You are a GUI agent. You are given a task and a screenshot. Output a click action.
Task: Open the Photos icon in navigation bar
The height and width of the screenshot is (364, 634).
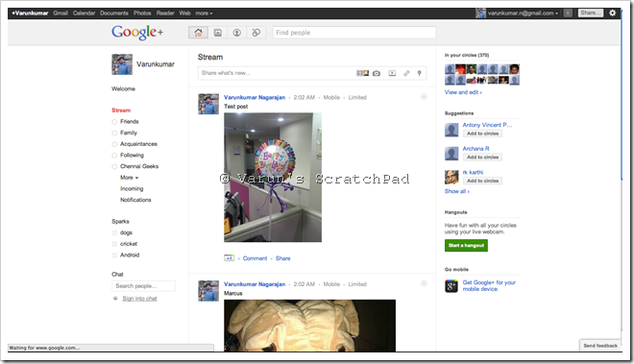tap(217, 33)
